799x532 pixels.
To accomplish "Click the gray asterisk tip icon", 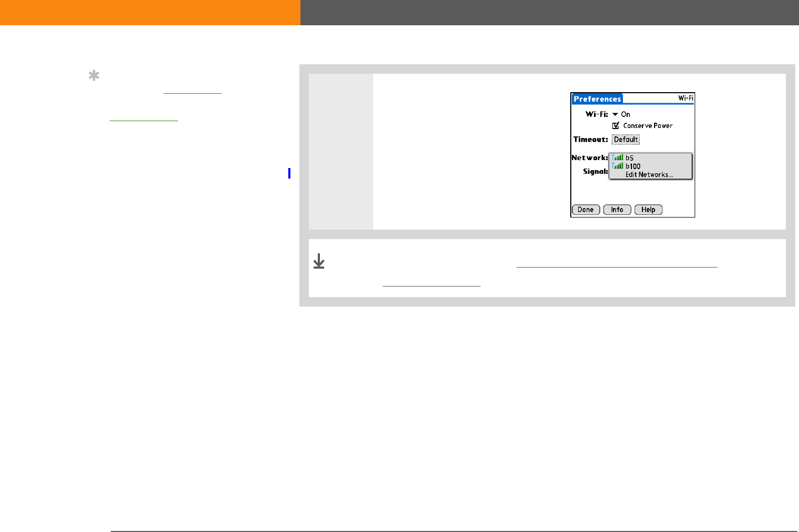I will pos(94,76).
